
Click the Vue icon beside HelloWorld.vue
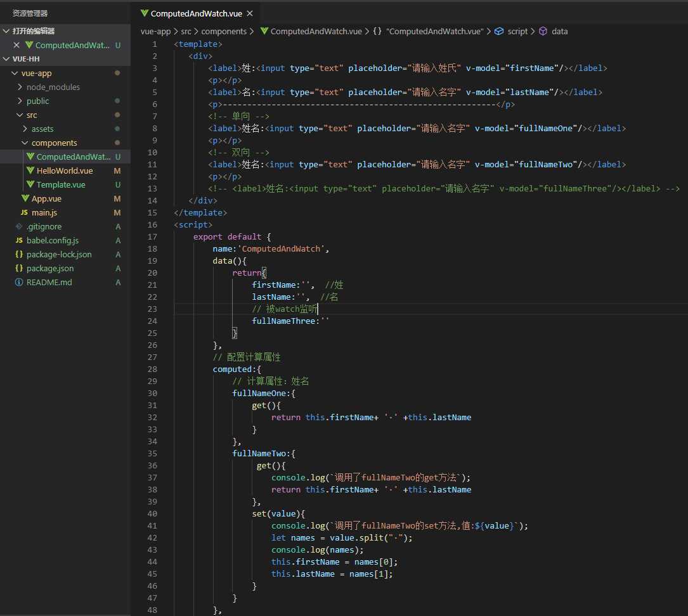coord(30,170)
